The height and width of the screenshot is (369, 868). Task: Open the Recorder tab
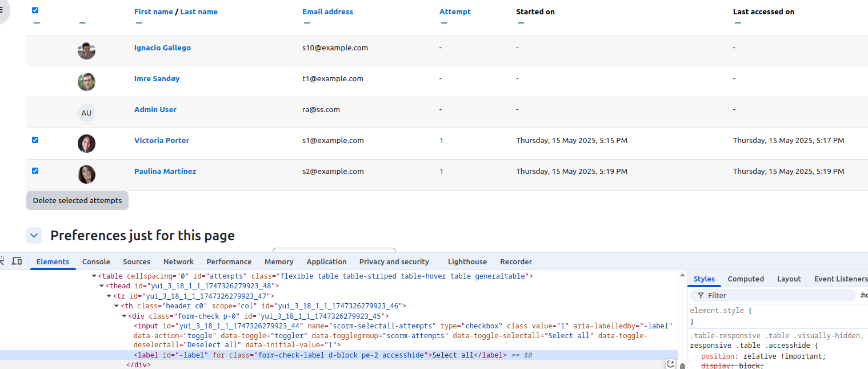tap(516, 261)
